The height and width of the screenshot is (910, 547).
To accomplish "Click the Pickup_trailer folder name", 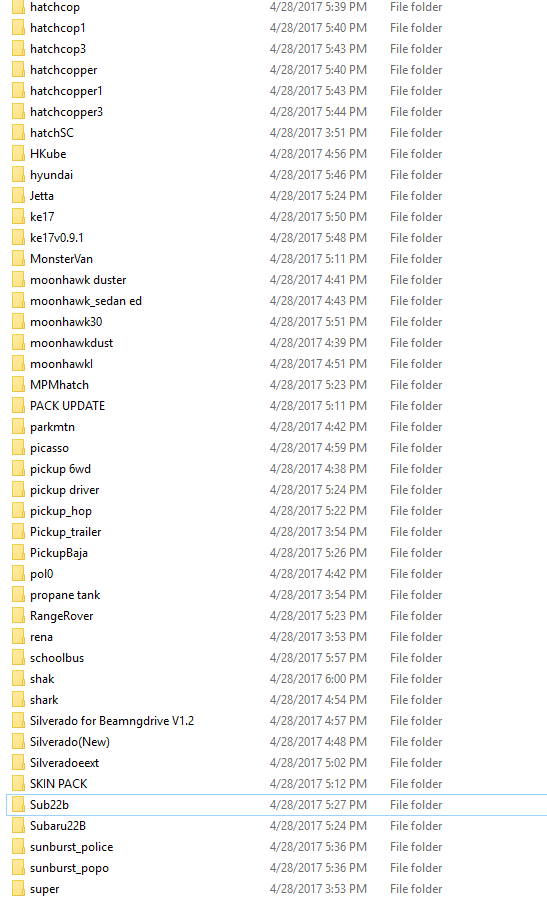I will coord(66,532).
